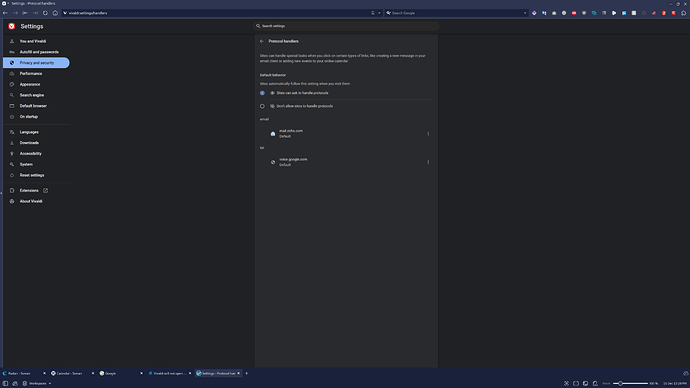This screenshot has height=388, width=690.
Task: Click the bookmark page icon in address bar
Action: [x=373, y=13]
